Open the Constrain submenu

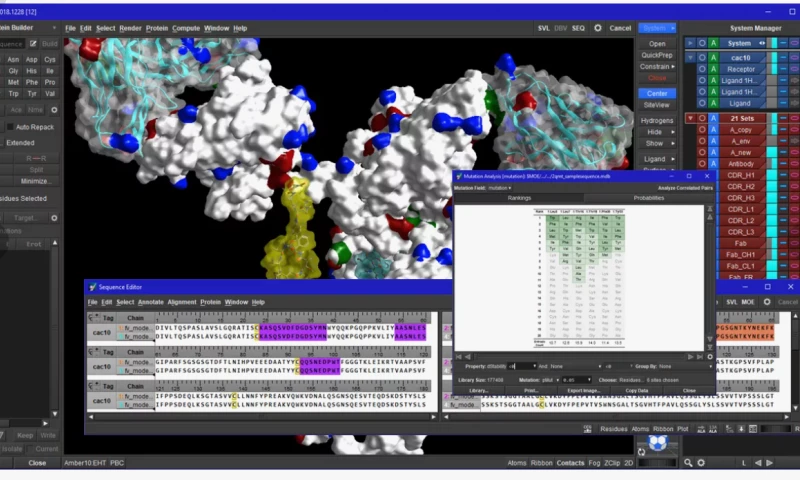tap(657, 67)
